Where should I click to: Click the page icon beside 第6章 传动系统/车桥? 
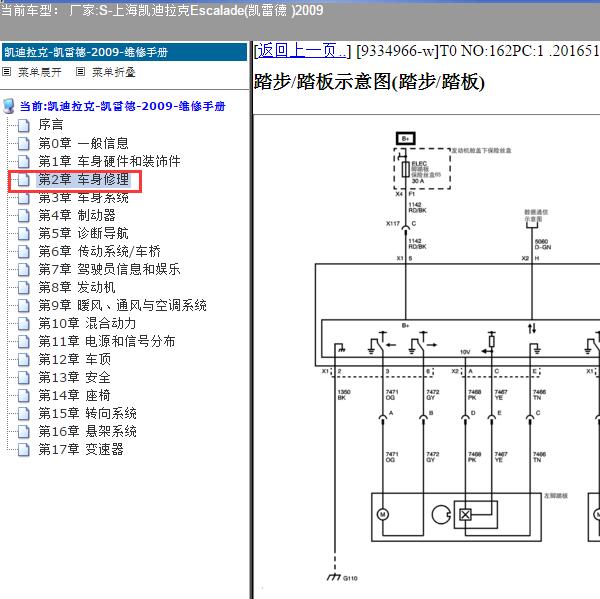[24, 251]
